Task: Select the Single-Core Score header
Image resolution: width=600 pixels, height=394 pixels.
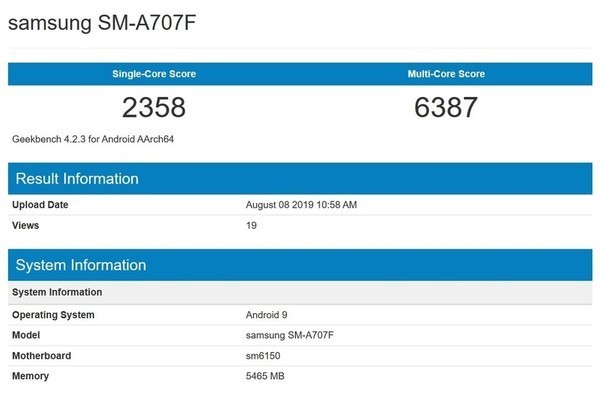Action: click(x=154, y=74)
